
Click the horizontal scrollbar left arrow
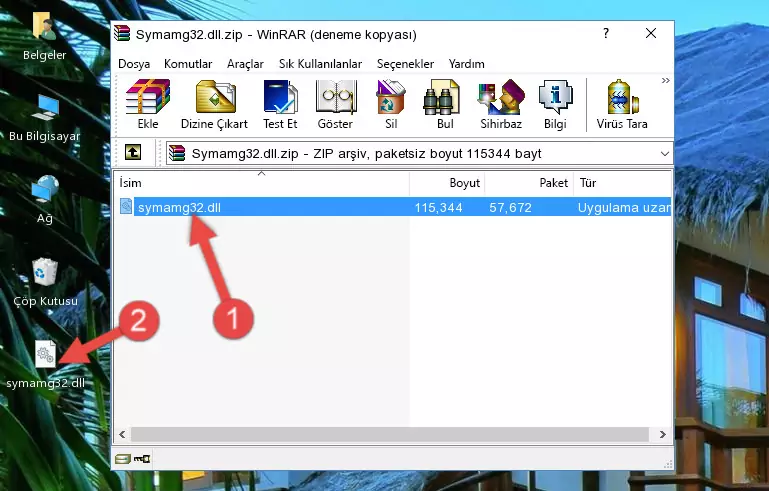(122, 434)
